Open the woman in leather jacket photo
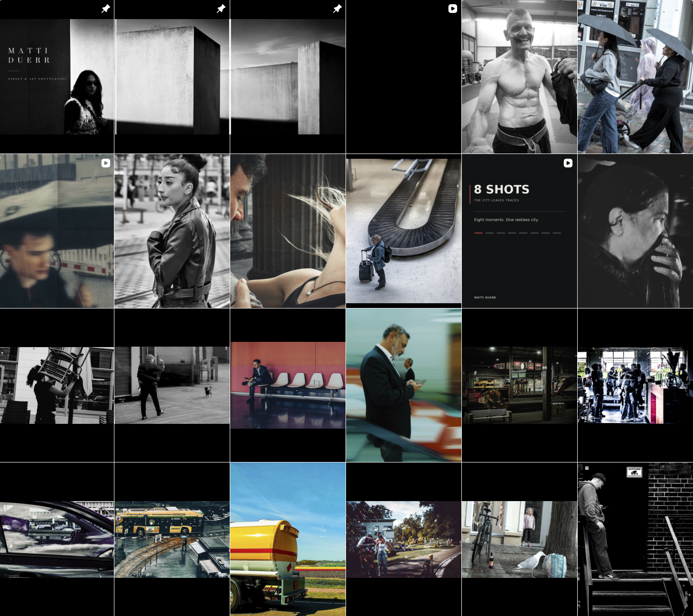This screenshot has height=616, width=693. (172, 231)
